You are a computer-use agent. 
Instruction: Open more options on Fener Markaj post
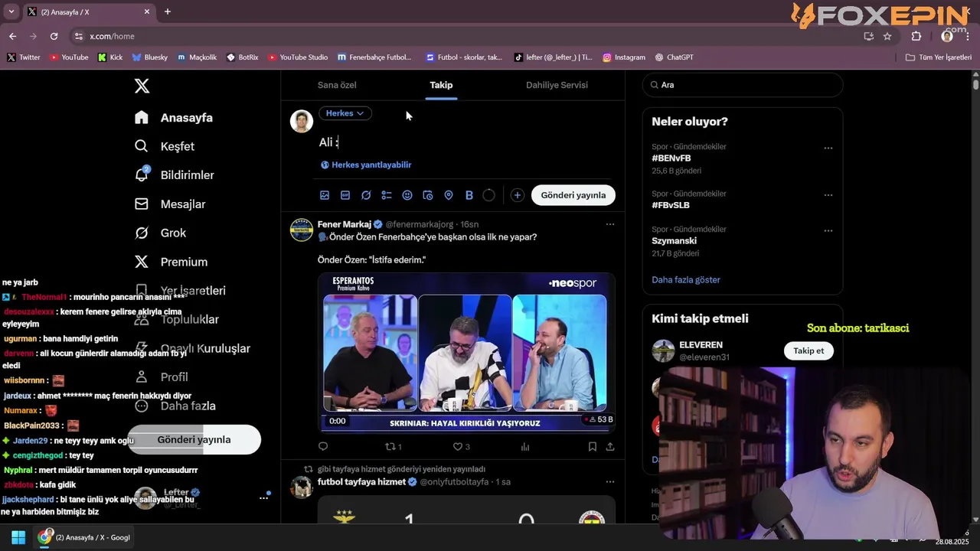click(610, 224)
